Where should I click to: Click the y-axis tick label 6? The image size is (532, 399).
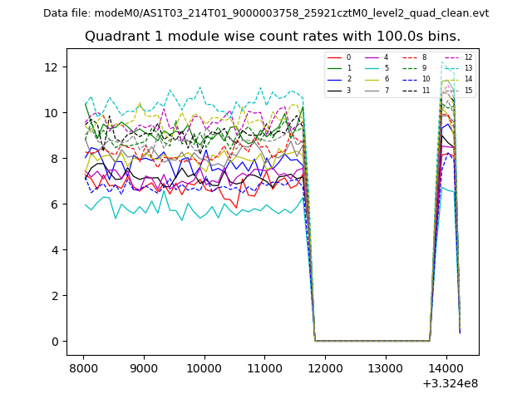tap(55, 204)
